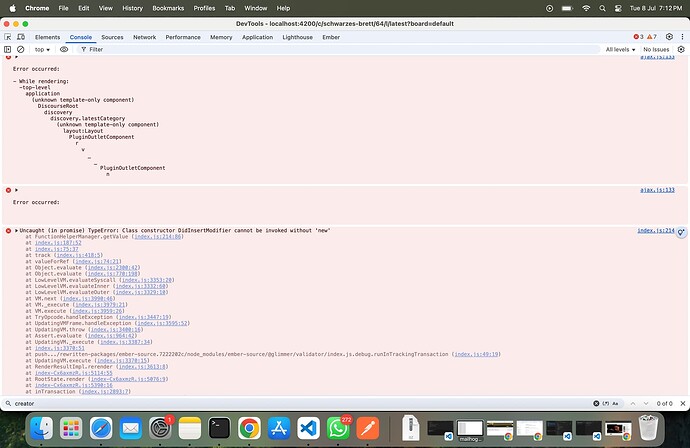Switch to the Performance tab
The image size is (690, 448).
click(183, 37)
